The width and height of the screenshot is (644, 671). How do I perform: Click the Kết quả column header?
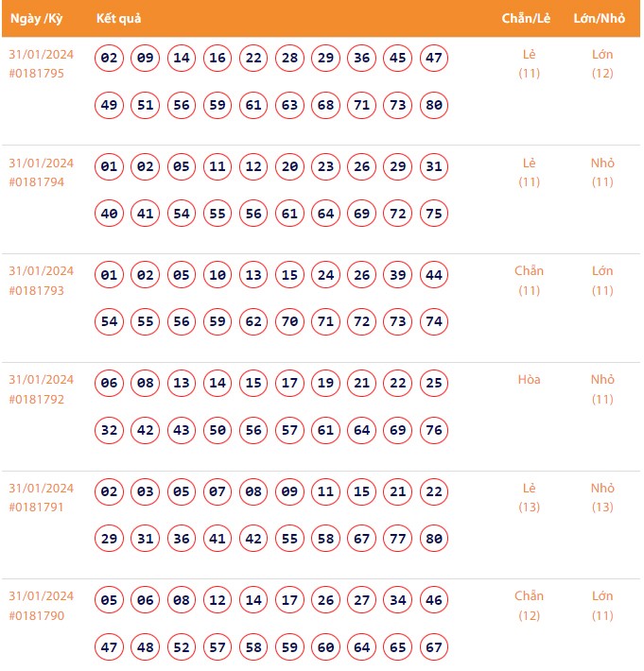point(119,19)
